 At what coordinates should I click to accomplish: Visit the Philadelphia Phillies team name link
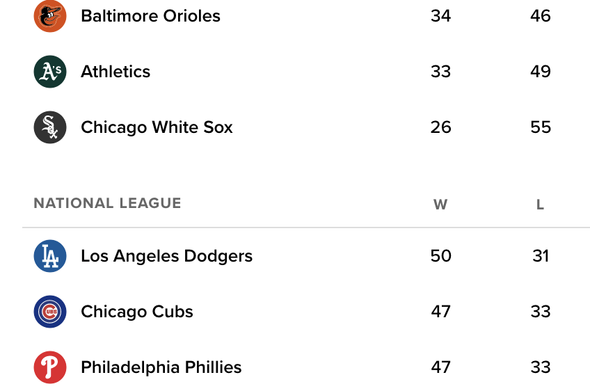(161, 368)
